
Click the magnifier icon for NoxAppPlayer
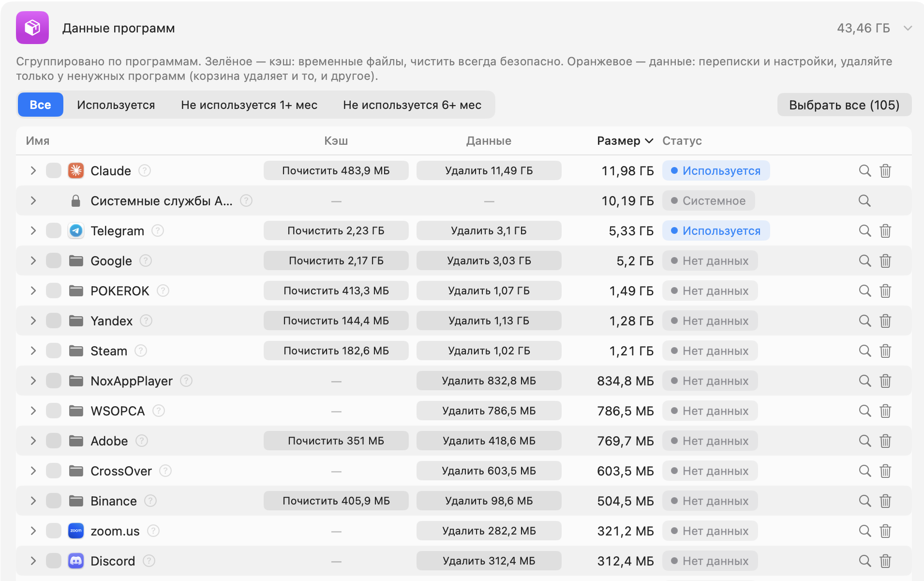[x=864, y=381]
